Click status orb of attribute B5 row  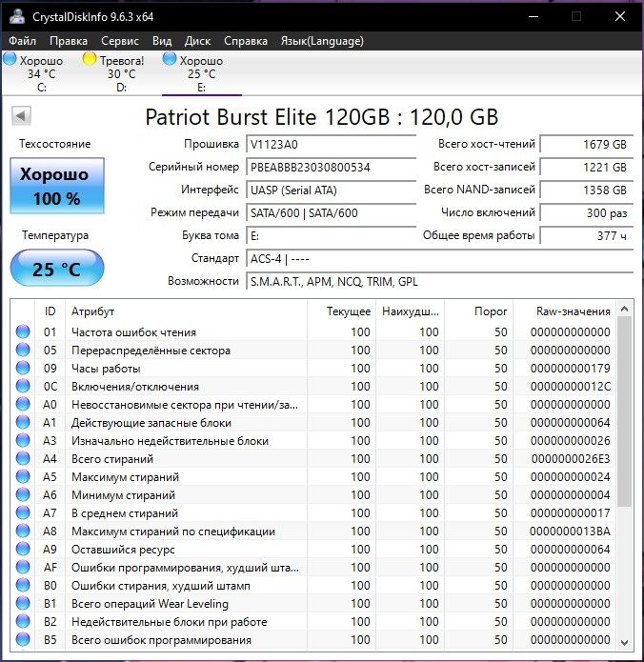tap(23, 640)
